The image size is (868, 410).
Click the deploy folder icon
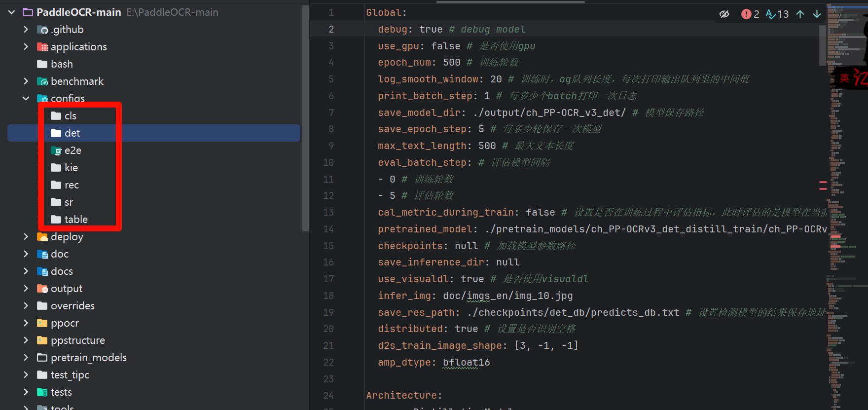[x=42, y=237]
